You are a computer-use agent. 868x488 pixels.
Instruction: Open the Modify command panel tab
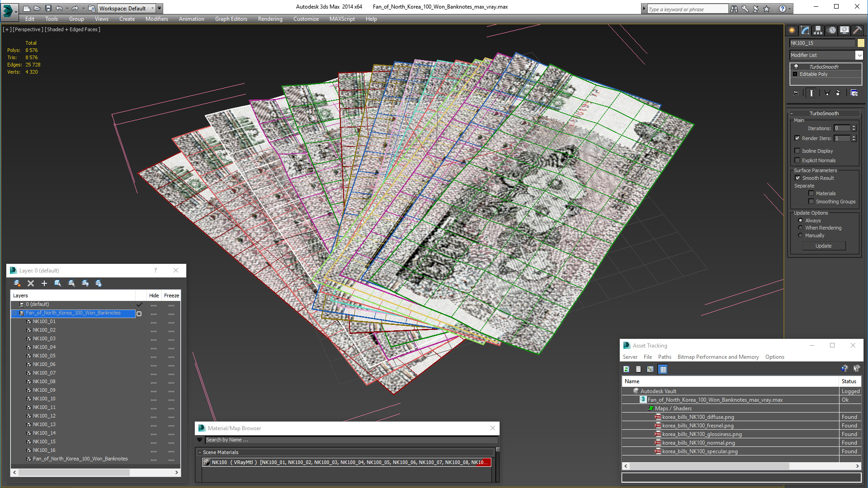(805, 30)
